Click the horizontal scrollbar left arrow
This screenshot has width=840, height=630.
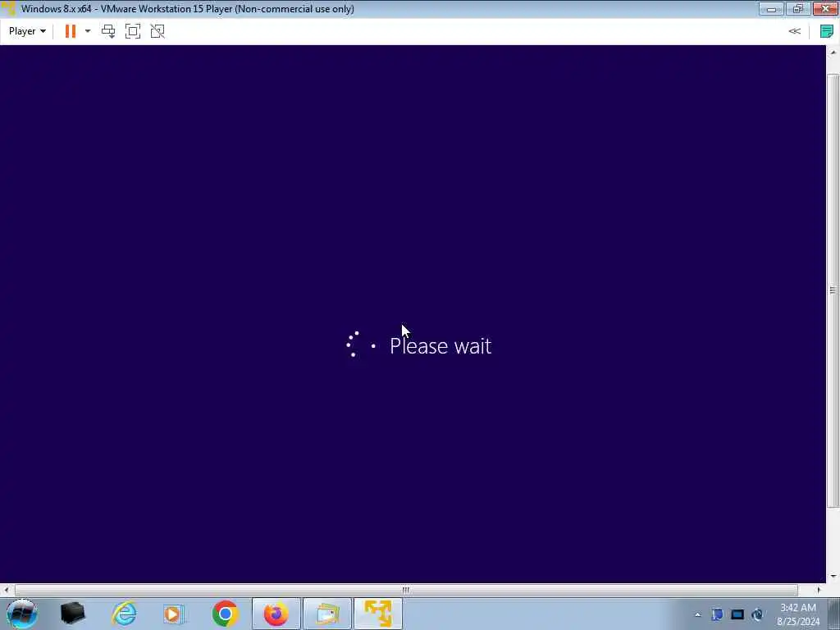[x=7, y=591]
